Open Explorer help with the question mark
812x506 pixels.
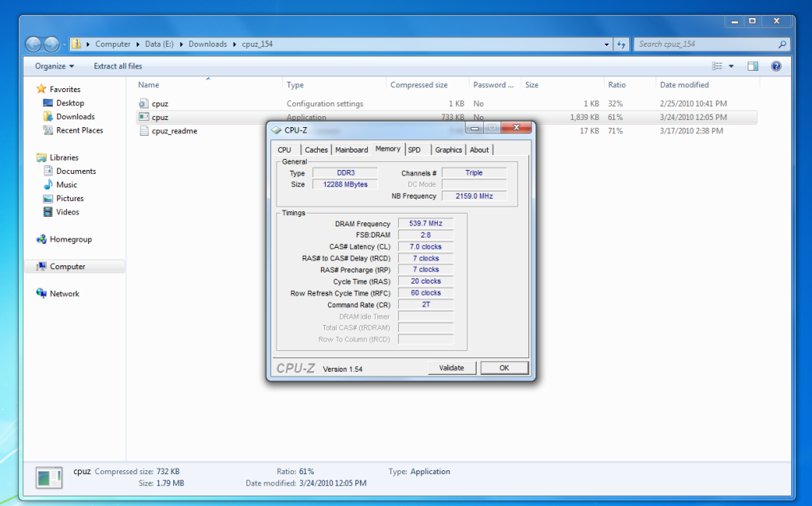(775, 66)
